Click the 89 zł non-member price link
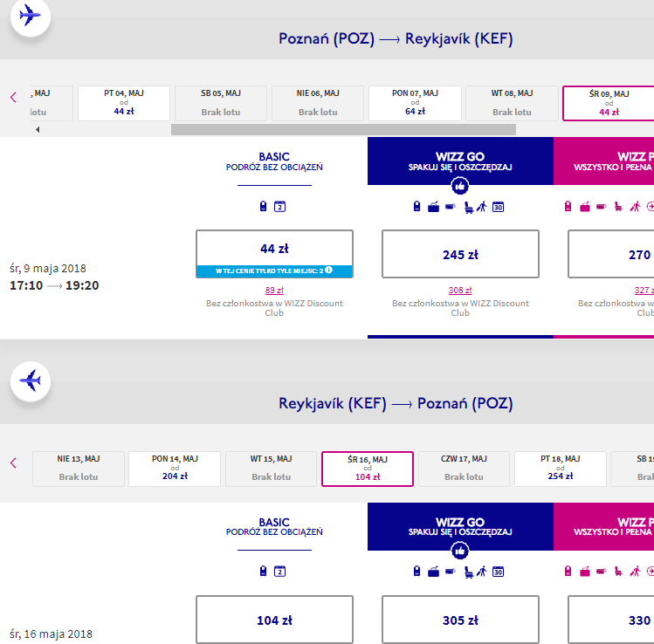Viewport: 654px width, 644px height. coord(274,290)
